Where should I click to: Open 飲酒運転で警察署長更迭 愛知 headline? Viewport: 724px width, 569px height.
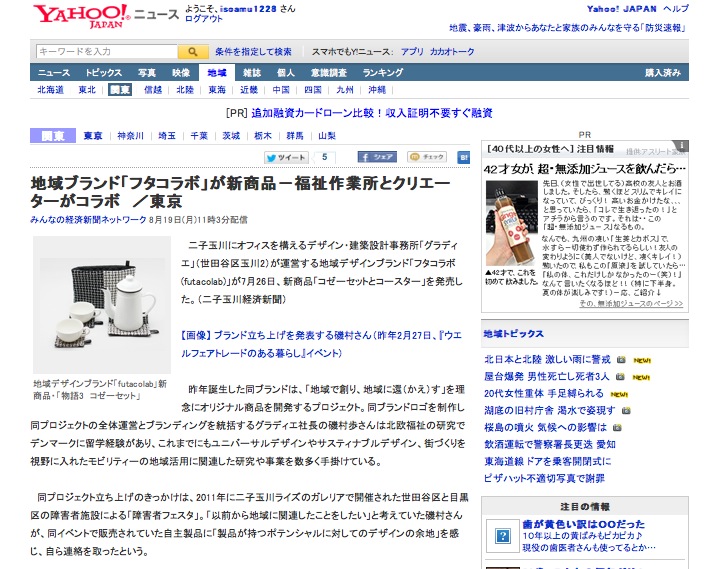550,444
